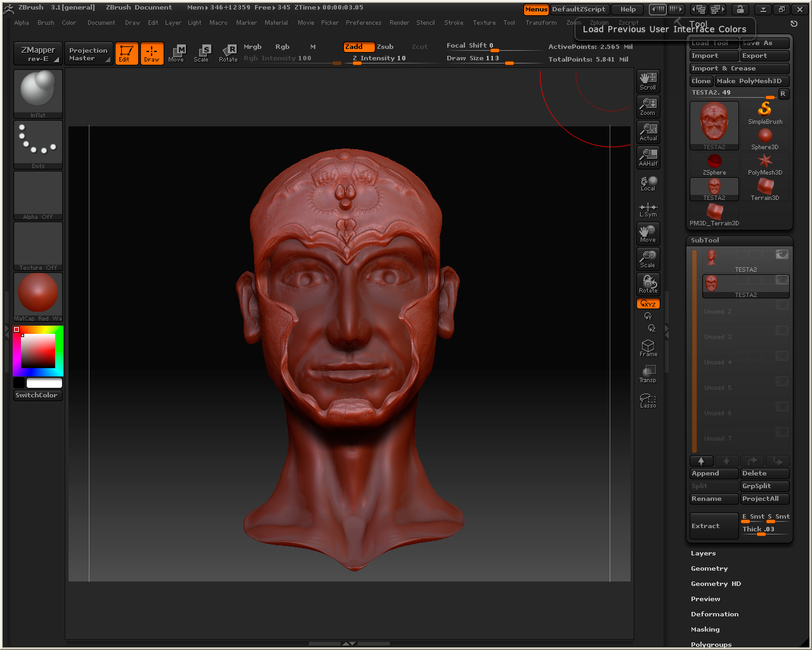
Task: Toggle Zsub sculpt mode
Action: coord(385,47)
